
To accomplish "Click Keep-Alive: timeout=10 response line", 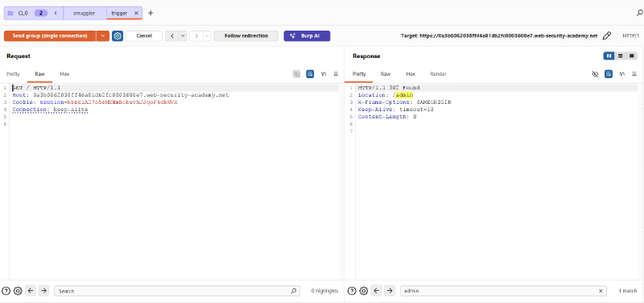I will 396,110.
